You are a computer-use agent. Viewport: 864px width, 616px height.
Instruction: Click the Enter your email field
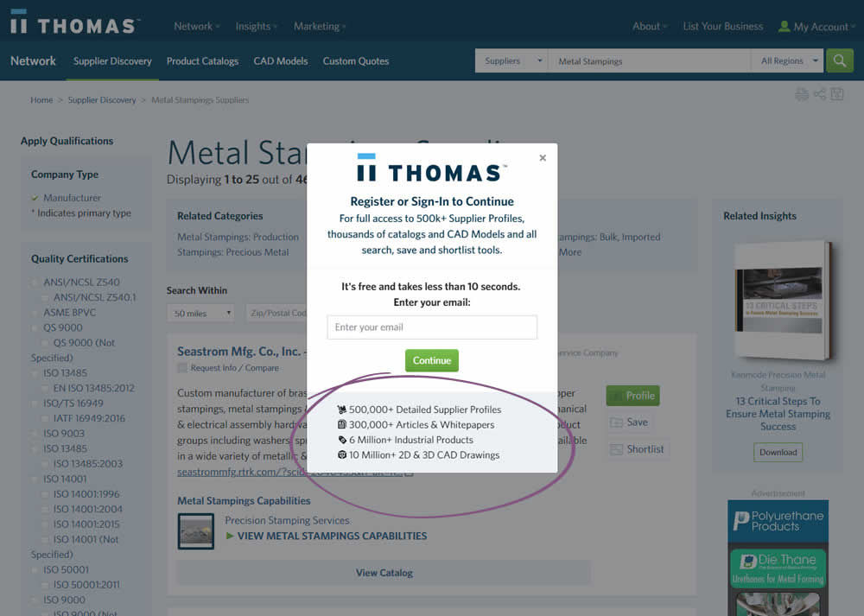click(432, 327)
